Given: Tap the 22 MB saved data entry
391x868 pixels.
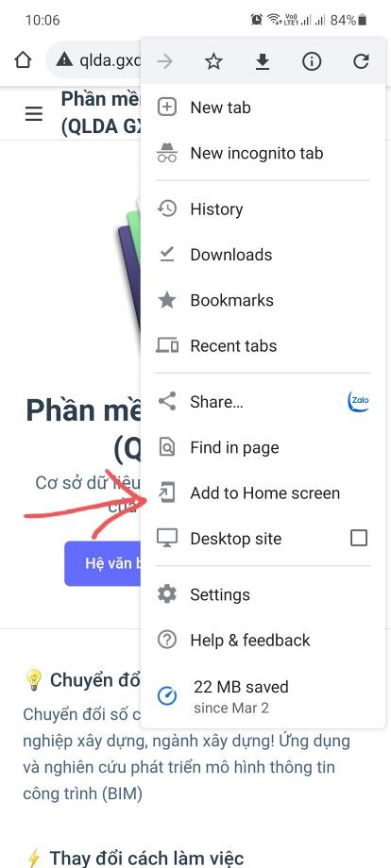Looking at the screenshot, I should (263, 696).
